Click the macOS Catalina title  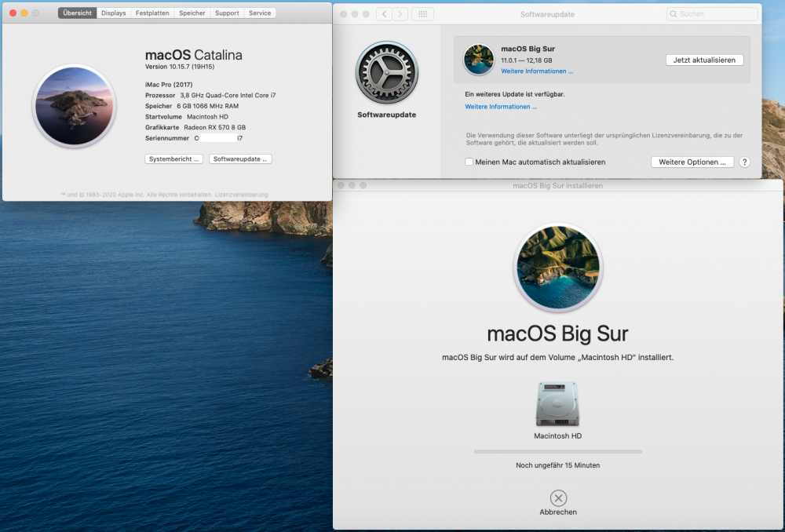click(x=193, y=55)
